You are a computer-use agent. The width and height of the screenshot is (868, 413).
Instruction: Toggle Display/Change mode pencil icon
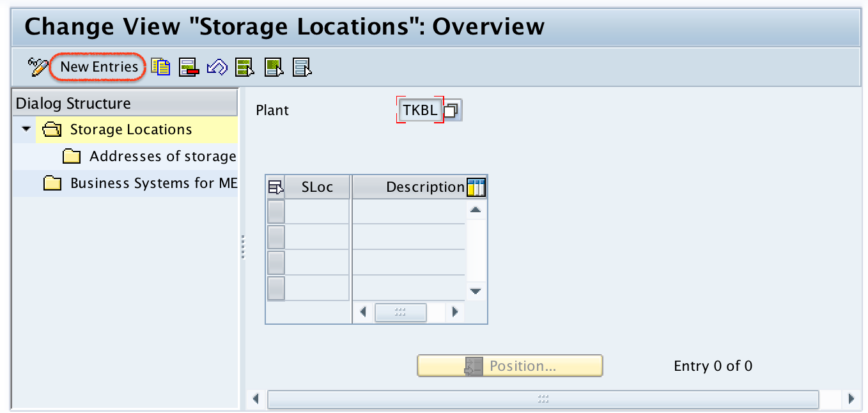pyautogui.click(x=38, y=66)
